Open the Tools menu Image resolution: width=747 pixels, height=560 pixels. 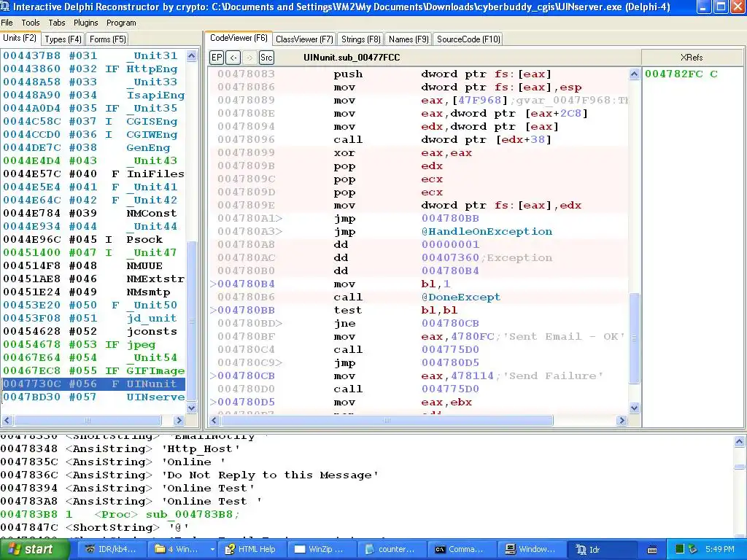coord(31,23)
